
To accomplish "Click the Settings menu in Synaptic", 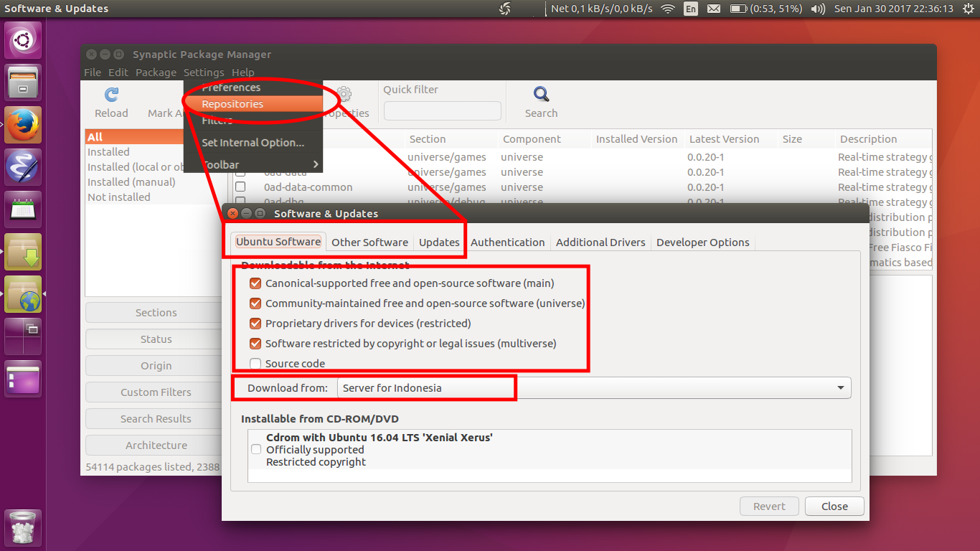I will (204, 72).
